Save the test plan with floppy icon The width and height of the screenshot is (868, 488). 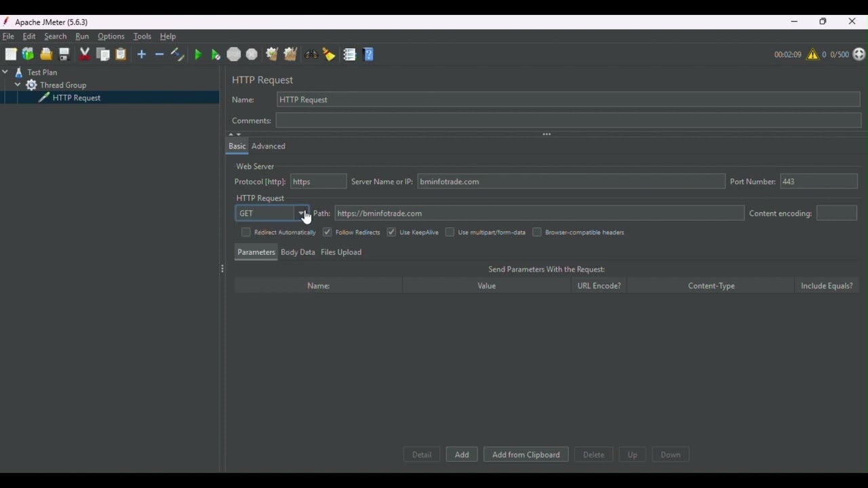click(64, 54)
